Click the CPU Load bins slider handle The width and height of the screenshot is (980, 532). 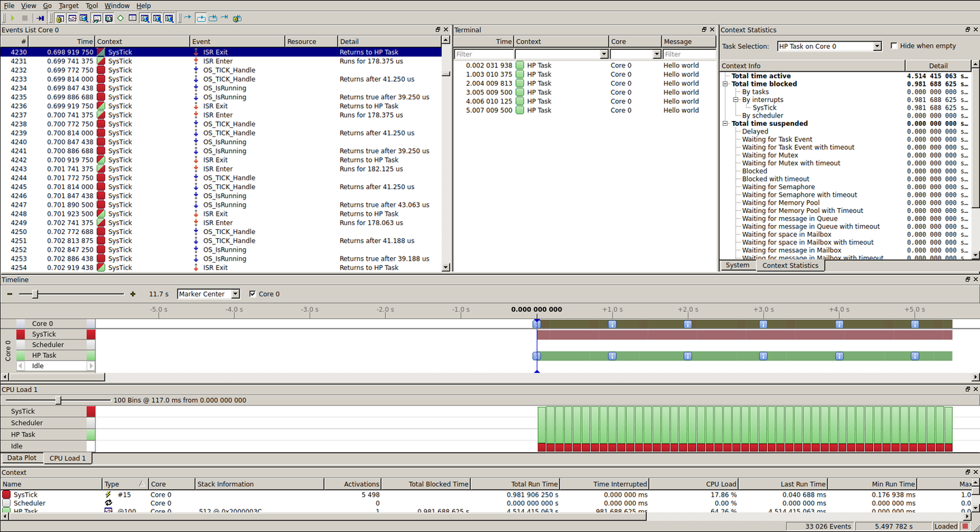[59, 401]
